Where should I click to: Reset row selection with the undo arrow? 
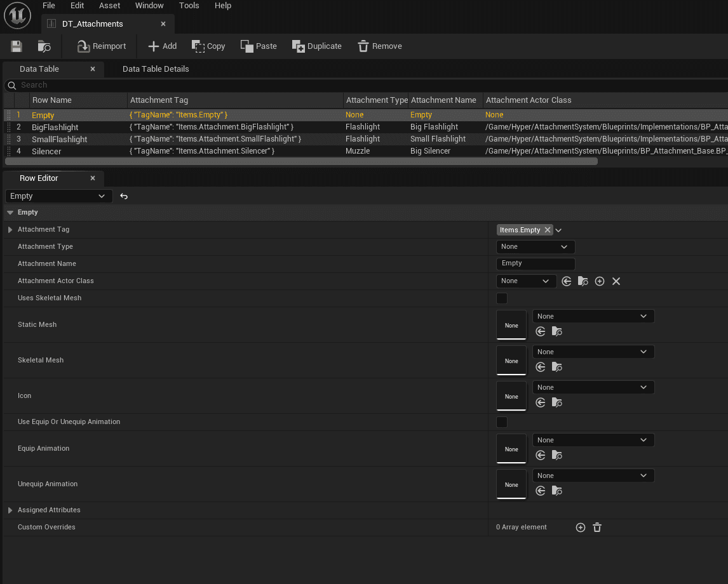(x=124, y=196)
